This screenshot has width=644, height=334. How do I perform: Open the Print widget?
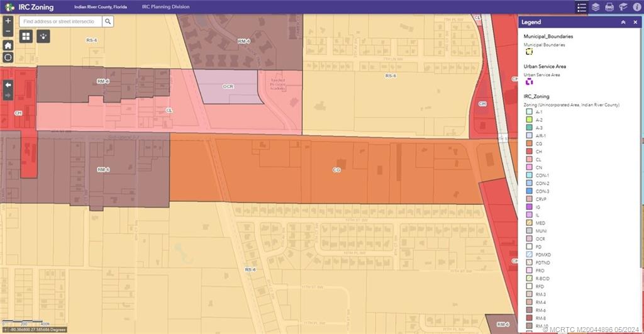[x=609, y=7]
